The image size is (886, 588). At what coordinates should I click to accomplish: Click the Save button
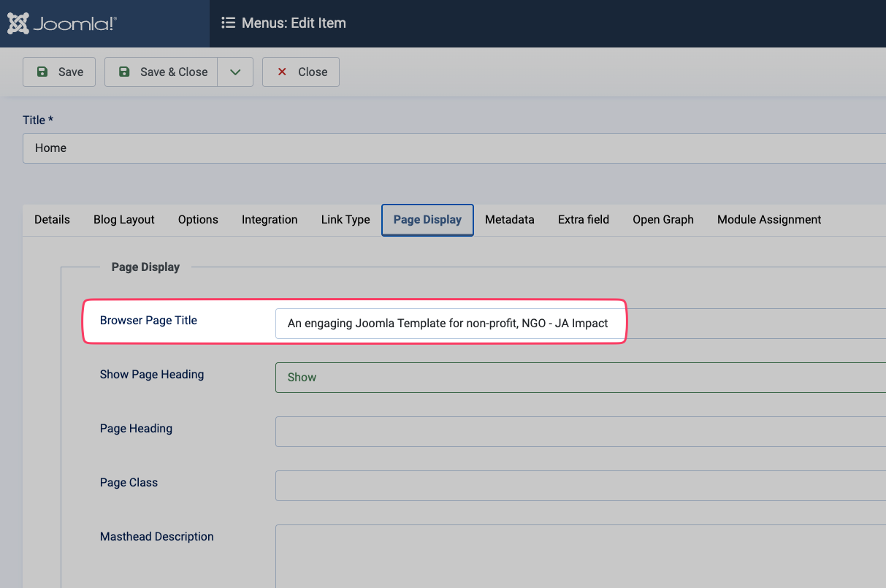tap(59, 72)
